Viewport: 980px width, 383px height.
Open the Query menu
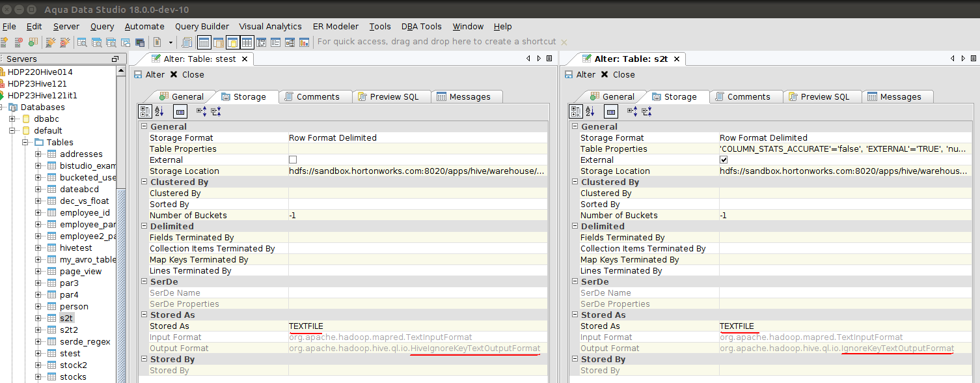[x=102, y=27]
